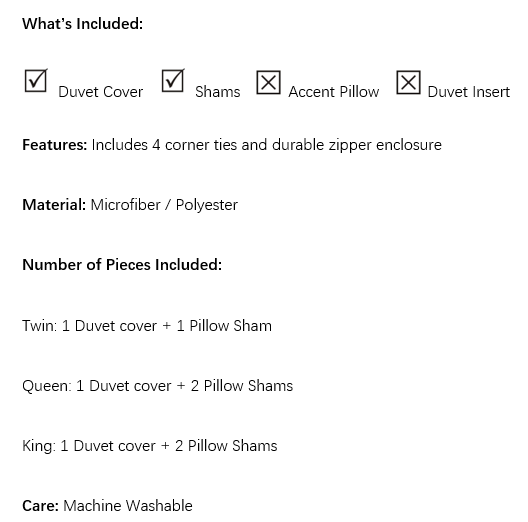The width and height of the screenshot is (528, 522).
Task: Click the Duvet Insert label text
Action: click(469, 92)
